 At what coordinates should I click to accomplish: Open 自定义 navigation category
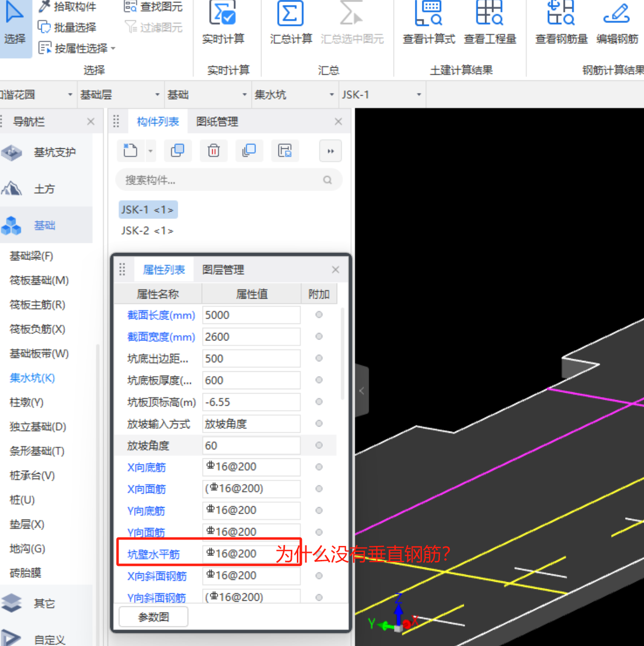point(46,639)
